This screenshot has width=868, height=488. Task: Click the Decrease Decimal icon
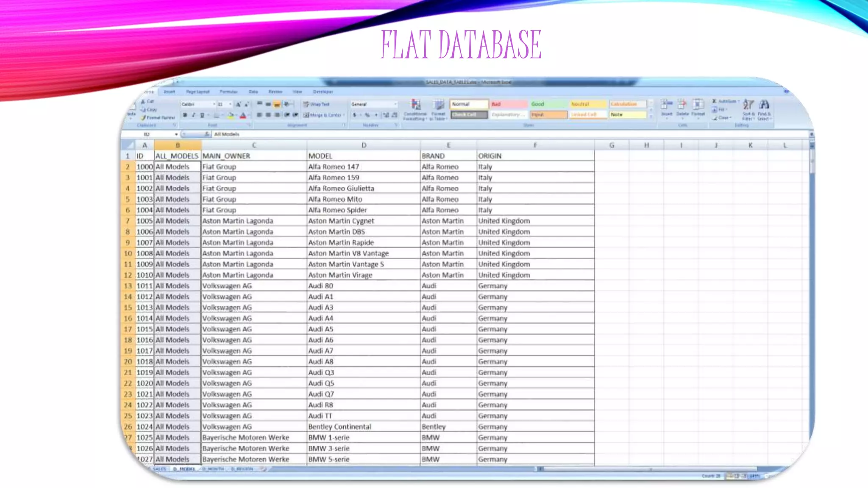(x=394, y=115)
